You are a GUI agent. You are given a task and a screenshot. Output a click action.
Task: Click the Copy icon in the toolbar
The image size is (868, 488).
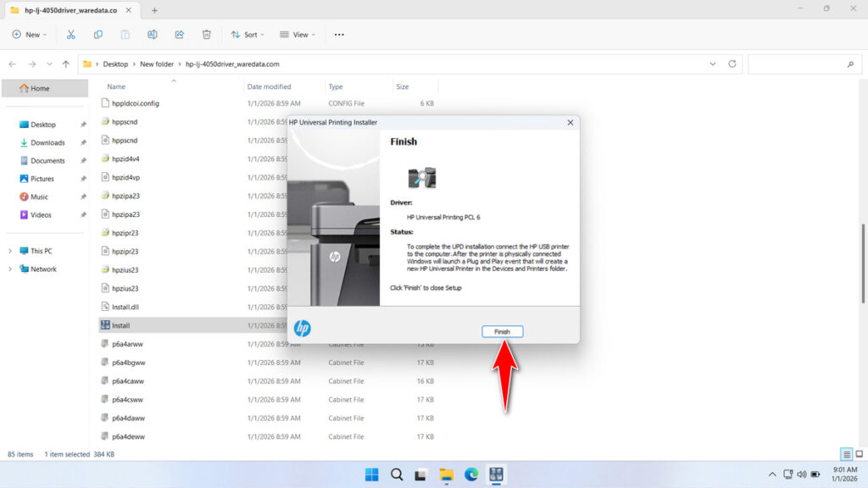click(x=98, y=34)
